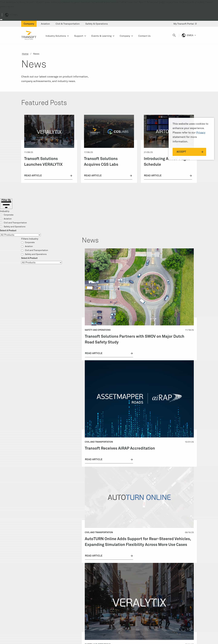Open roundabout aerial photo thumbnail
This screenshot has height=644, width=218.
[139, 287]
